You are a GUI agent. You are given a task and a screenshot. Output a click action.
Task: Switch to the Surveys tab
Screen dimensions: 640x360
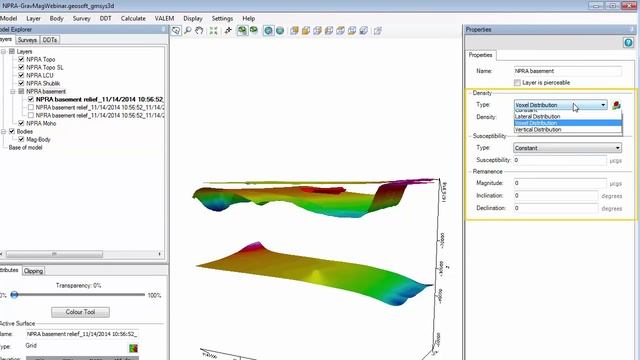(27, 40)
